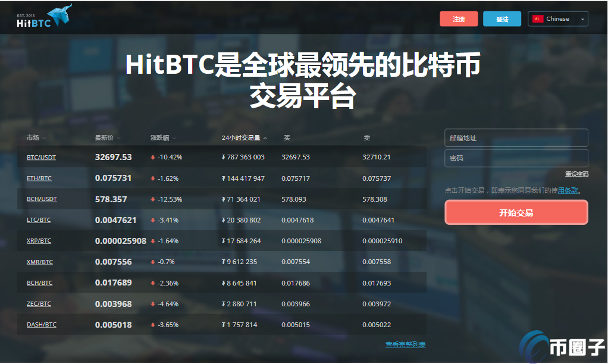The image size is (608, 364).
Task: Click the sell price 0.075737
Action: tap(377, 178)
